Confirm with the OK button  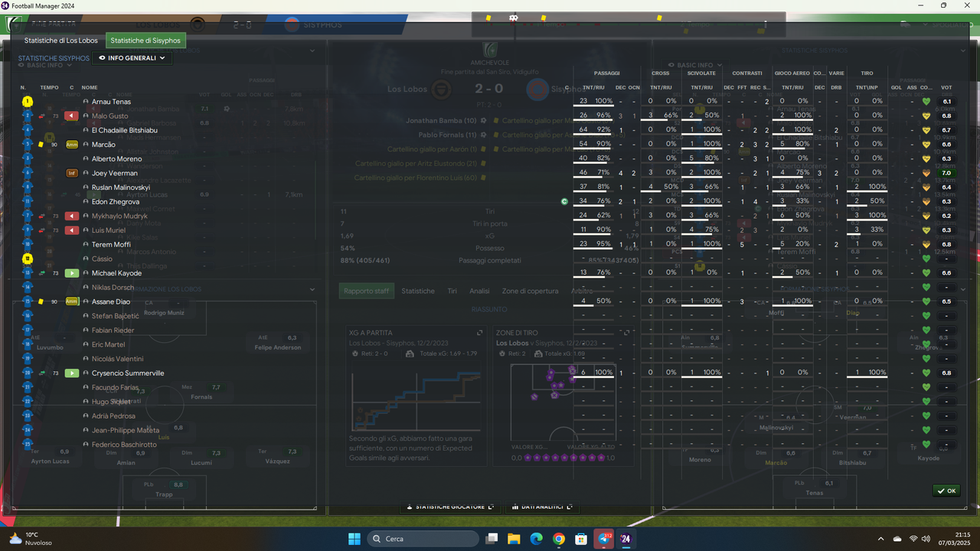point(946,491)
